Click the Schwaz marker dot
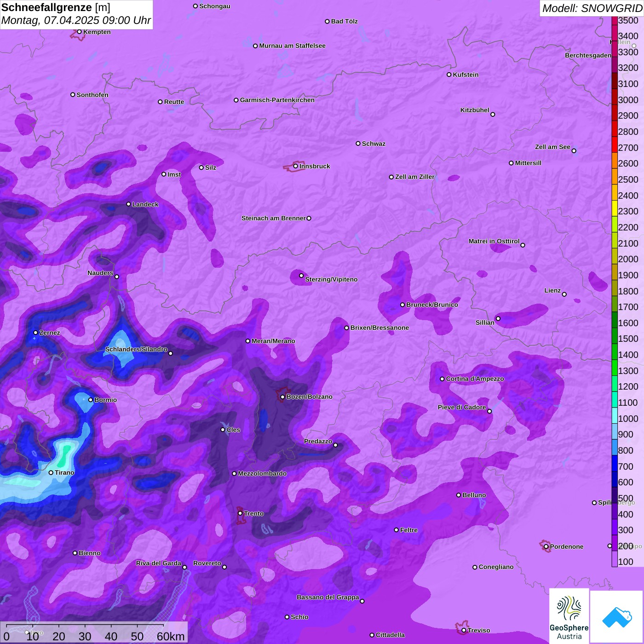 point(358,144)
